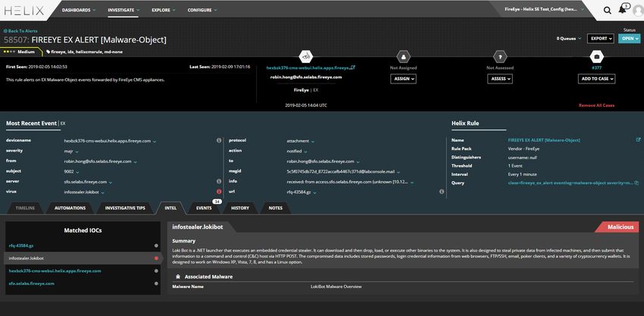
Task: Click 'to' address robin.hong@sfo.selabs.fireeye.com
Action: pos(320,161)
